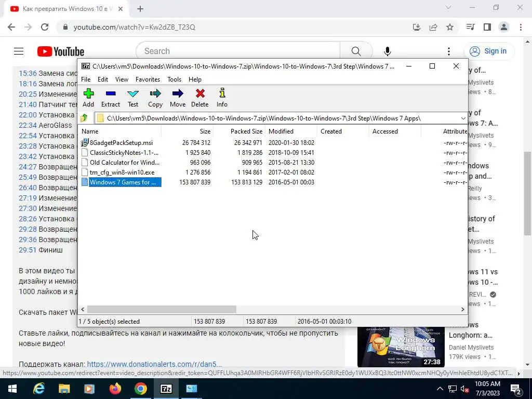Run the Test archive tool
The image size is (532, 399).
click(133, 98)
